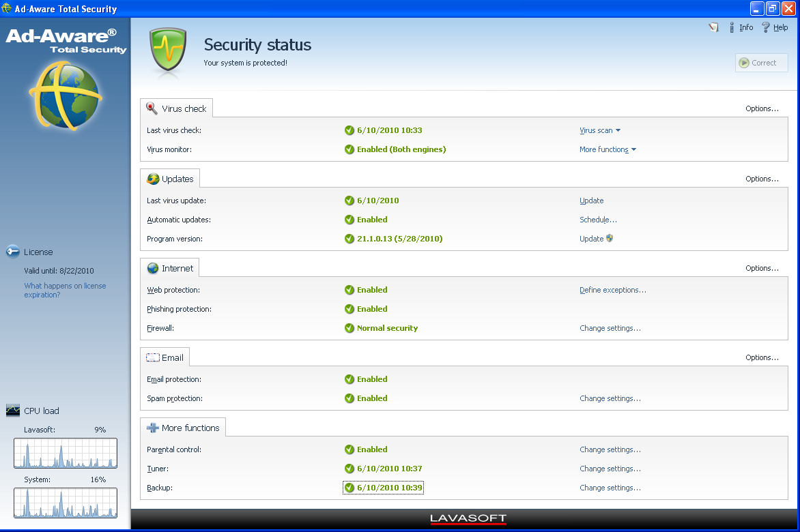This screenshot has width=800, height=532.
Task: Click 'Valid until: 8/22/2010' license text
Action: coord(59,271)
